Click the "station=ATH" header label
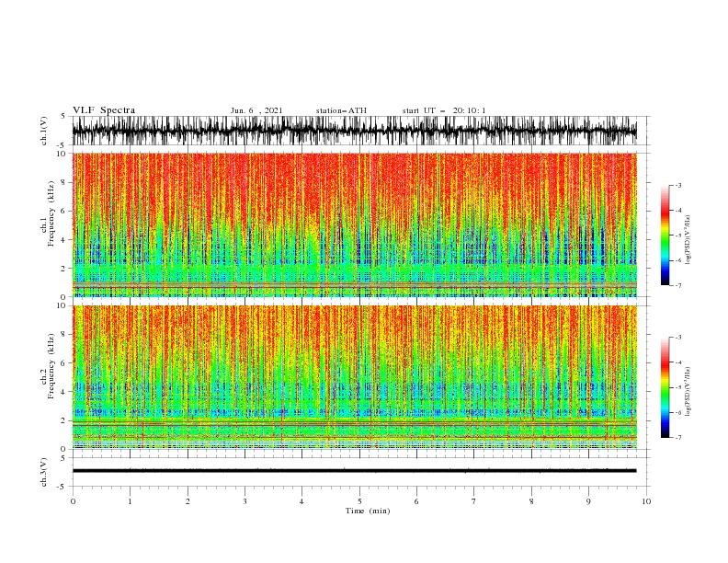Screen dimensions: 728x563 pyautogui.click(x=341, y=110)
